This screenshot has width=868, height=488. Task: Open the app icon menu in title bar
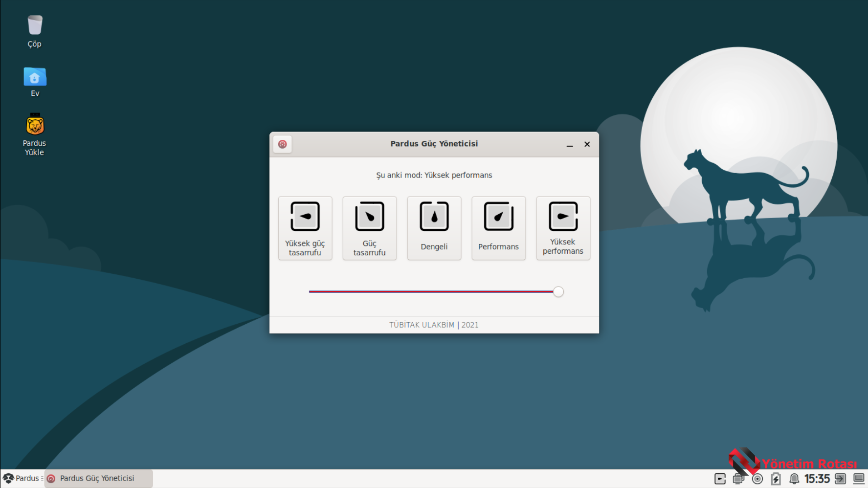[282, 144]
